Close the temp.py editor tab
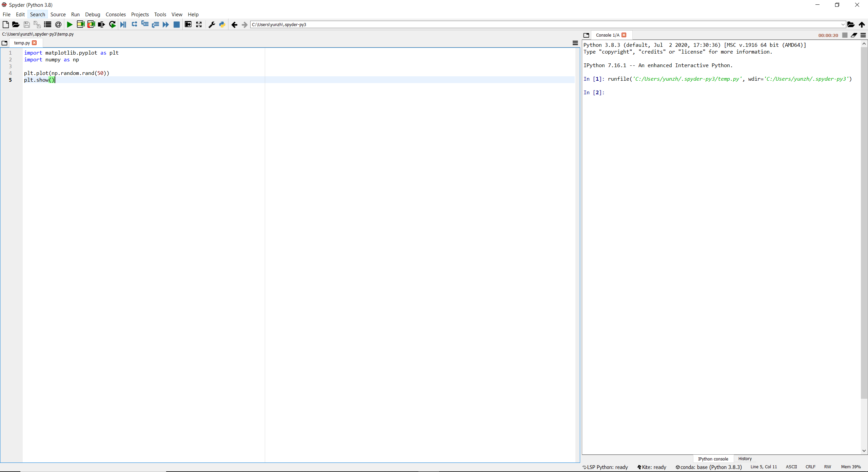The image size is (868, 472). (34, 43)
